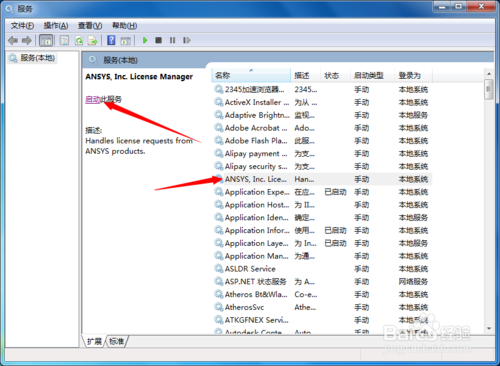This screenshot has width=500, height=366.
Task: Open the 查看(V) menu
Action: click(x=90, y=26)
